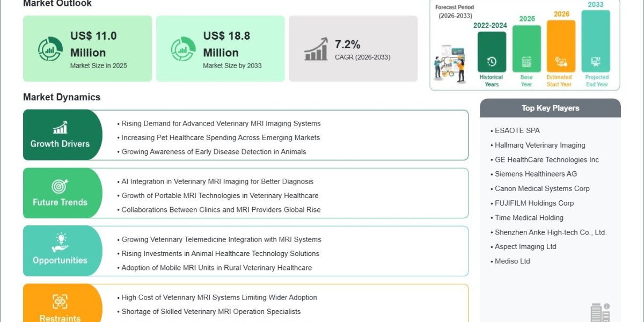Image resolution: width=644 pixels, height=322 pixels.
Task: Click Siemens Healthineers AG entry
Action: tap(536, 174)
